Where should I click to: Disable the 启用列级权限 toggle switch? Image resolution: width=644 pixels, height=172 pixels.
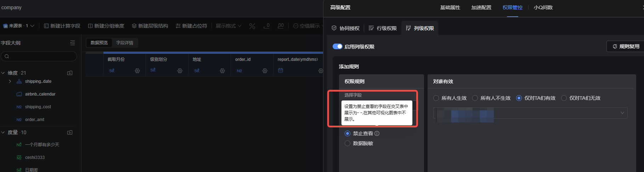point(337,47)
